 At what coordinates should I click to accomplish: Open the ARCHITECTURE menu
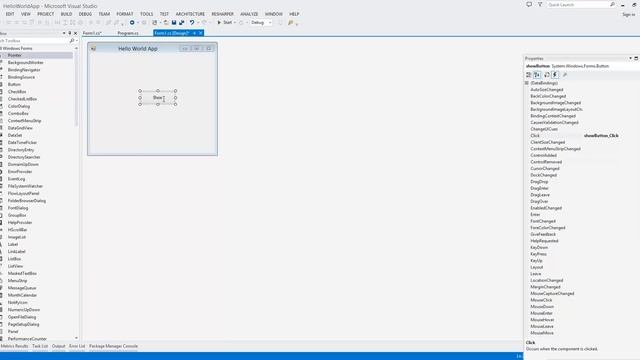pos(190,14)
